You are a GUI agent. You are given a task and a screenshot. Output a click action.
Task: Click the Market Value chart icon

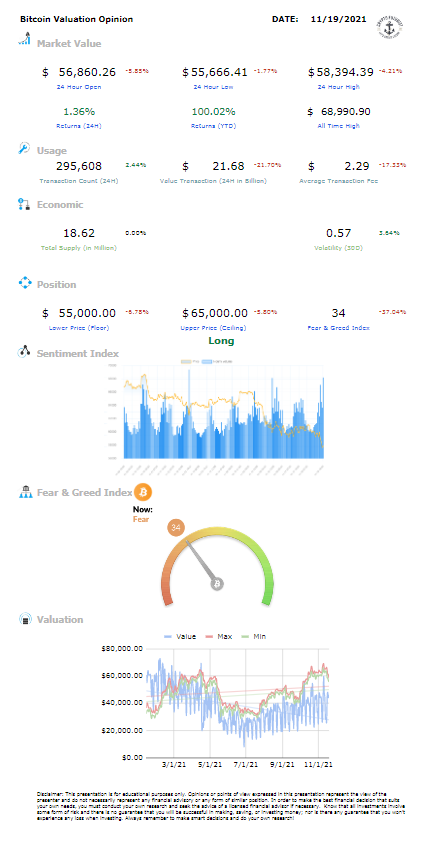click(24, 39)
